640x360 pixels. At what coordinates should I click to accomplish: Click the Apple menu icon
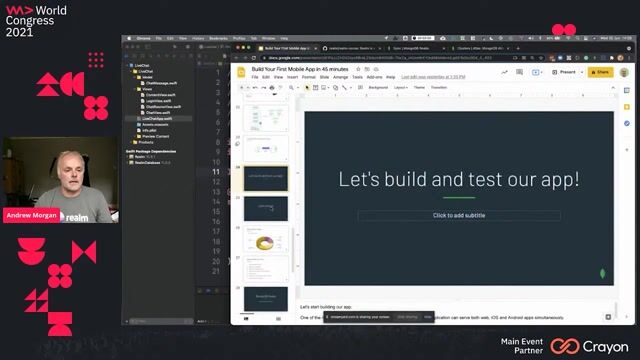[x=129, y=38]
